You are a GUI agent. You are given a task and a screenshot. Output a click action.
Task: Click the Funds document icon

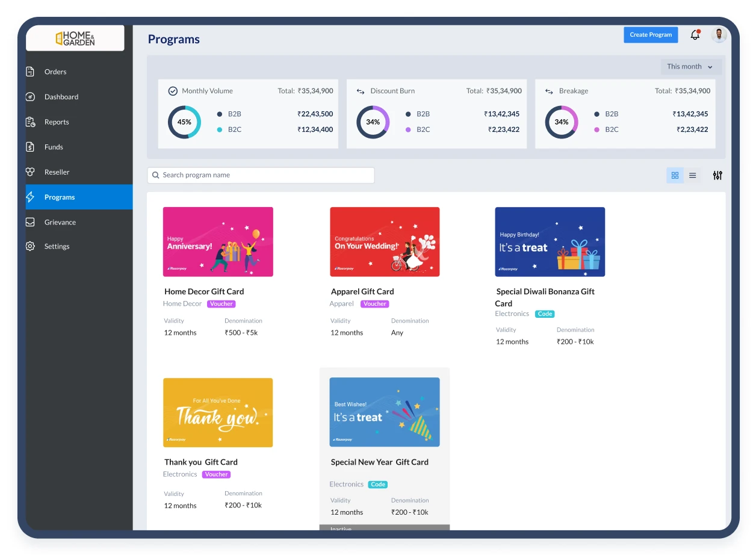click(x=31, y=147)
